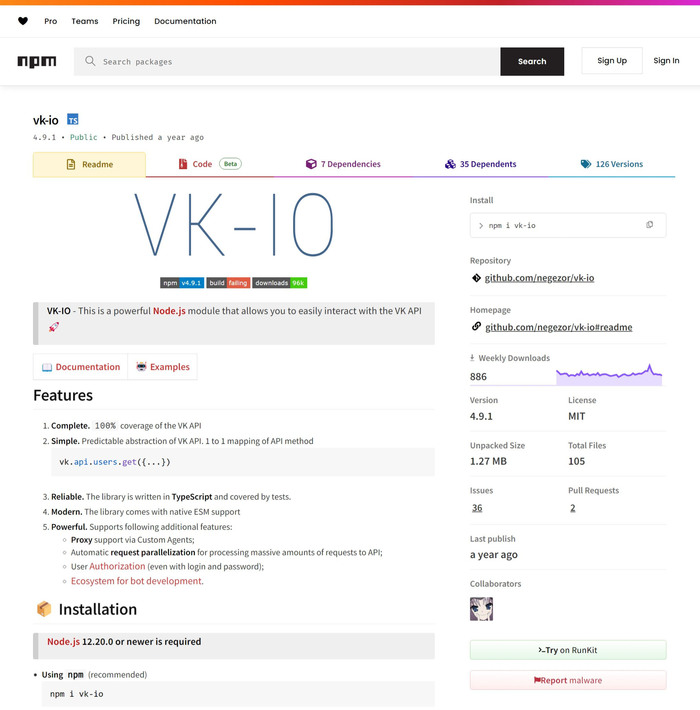Click the Sign Up button

612,61
